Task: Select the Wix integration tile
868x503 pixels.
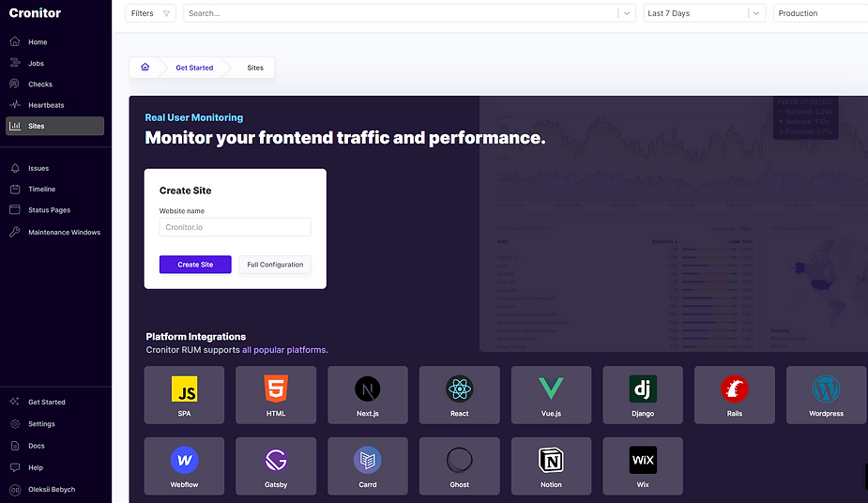Action: click(x=643, y=465)
